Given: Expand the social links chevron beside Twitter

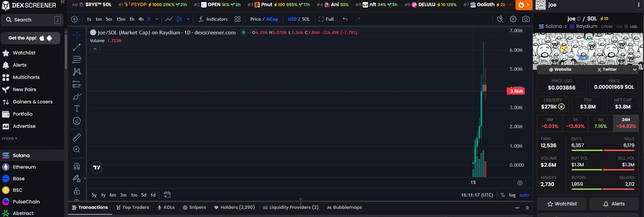Looking at the screenshot, I should click(x=634, y=69).
